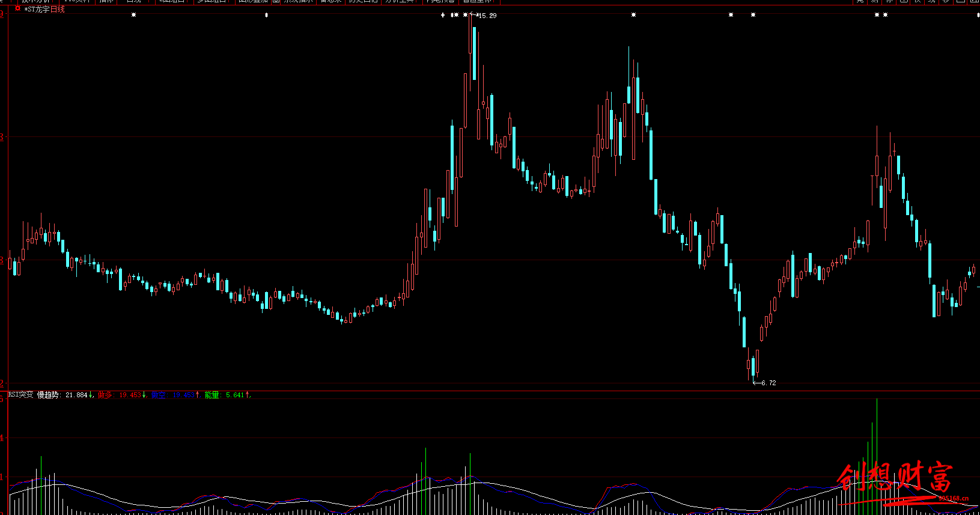The width and height of the screenshot is (980, 515).
Task: Click the red gear icon beside *ST龙宇
Action: tap(17, 9)
